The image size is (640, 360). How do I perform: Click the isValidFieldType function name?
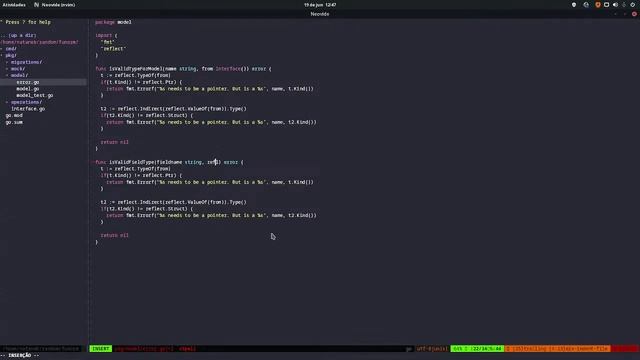pyautogui.click(x=132, y=162)
